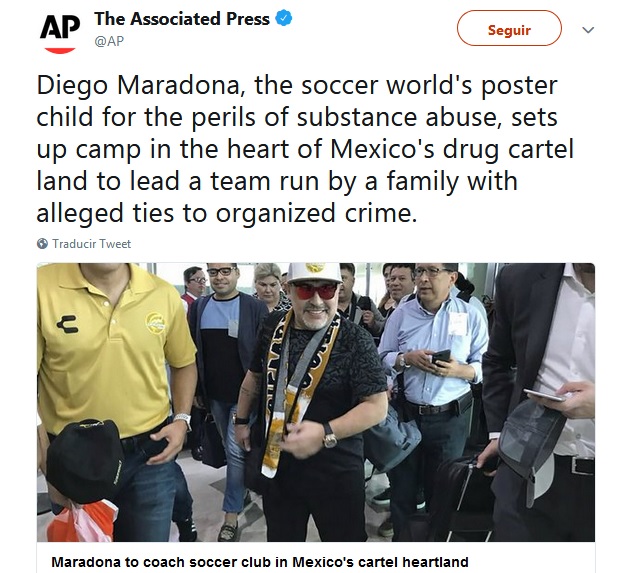Click the words "Diego Maradona" in the tweet
Image resolution: width=630 pixels, height=573 pixels.
pos(135,86)
